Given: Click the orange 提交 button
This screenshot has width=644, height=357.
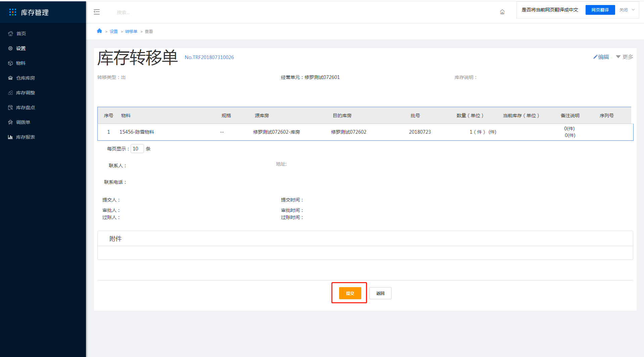Looking at the screenshot, I should [x=350, y=293].
